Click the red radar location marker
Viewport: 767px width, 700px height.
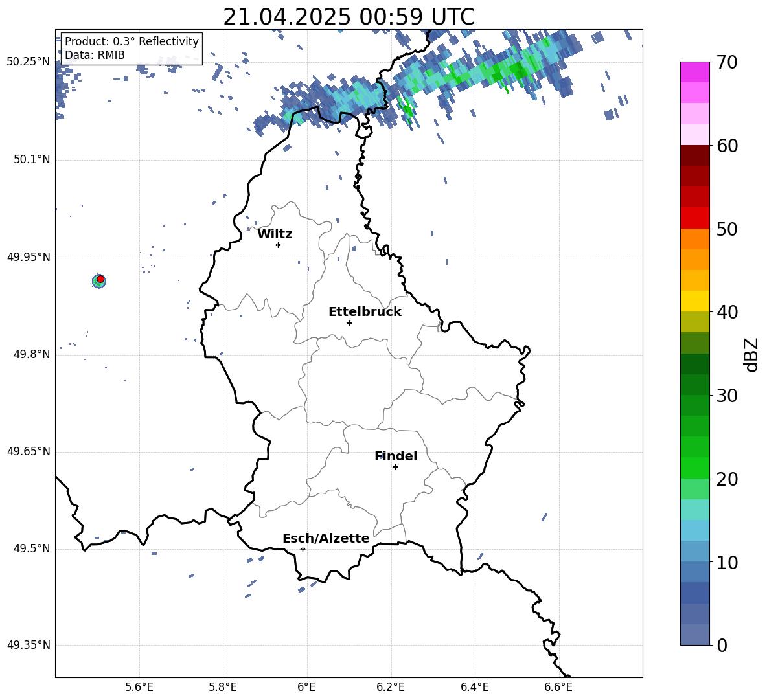coord(100,279)
